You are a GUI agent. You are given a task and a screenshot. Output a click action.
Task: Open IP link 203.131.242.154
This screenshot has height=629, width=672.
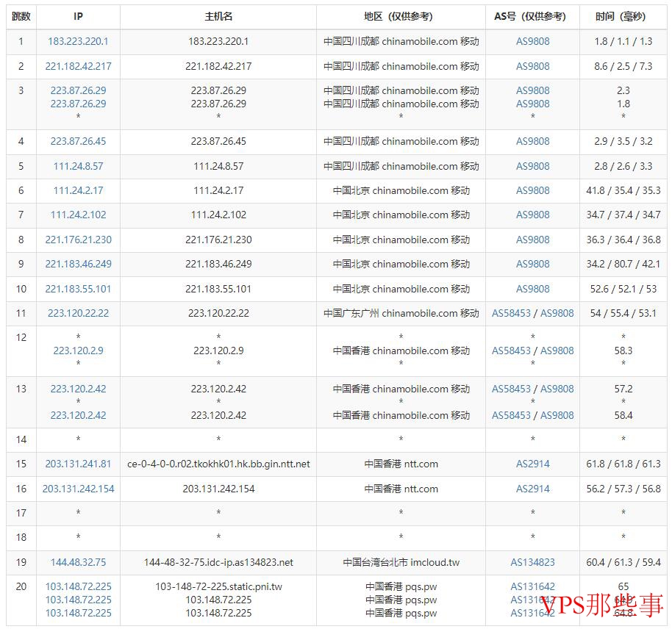pos(78,489)
